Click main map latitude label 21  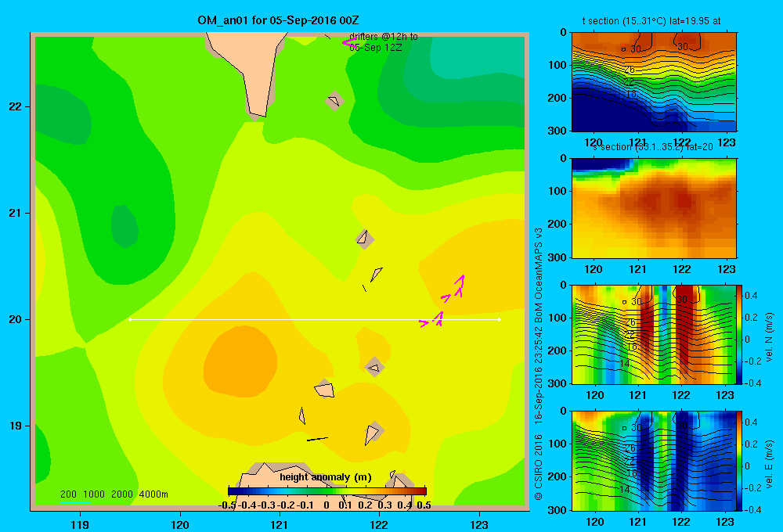click(16, 213)
